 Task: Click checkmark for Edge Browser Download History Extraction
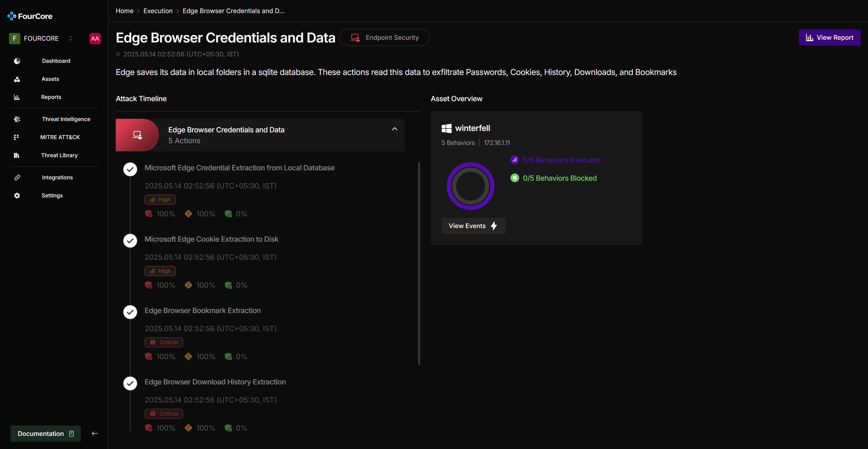130,383
